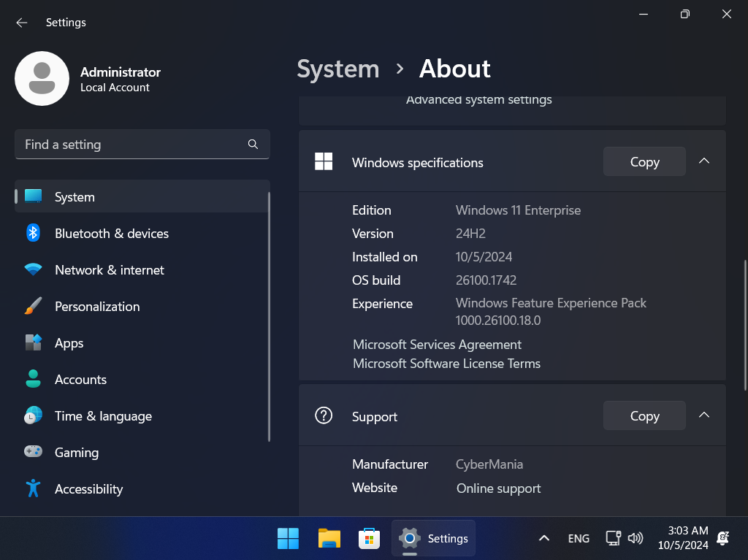Switch to Accounts settings
This screenshot has width=748, height=560.
142,380
